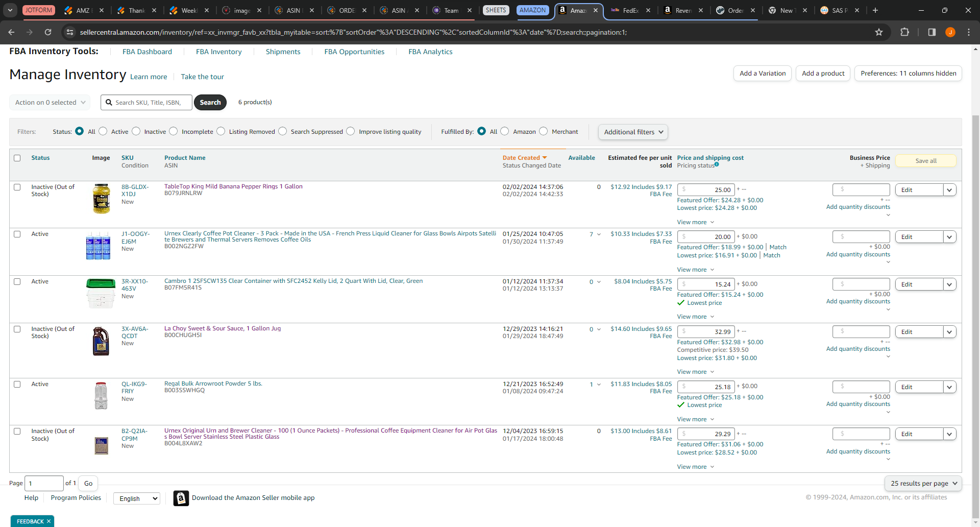Image resolution: width=980 pixels, height=527 pixels.
Task: Open the Chrome profile avatar
Action: (x=950, y=32)
